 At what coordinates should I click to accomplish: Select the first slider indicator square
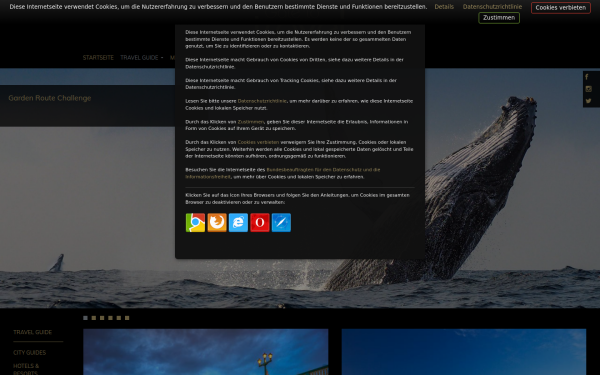coord(85,318)
